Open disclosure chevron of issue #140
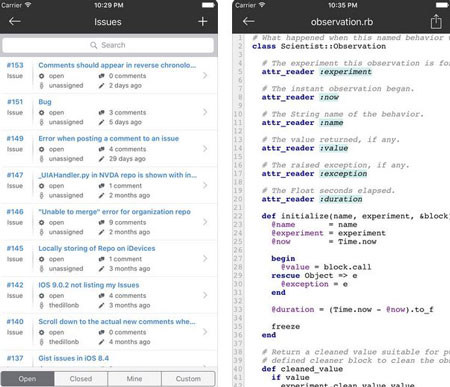This screenshot has height=387, width=450. click(x=205, y=332)
